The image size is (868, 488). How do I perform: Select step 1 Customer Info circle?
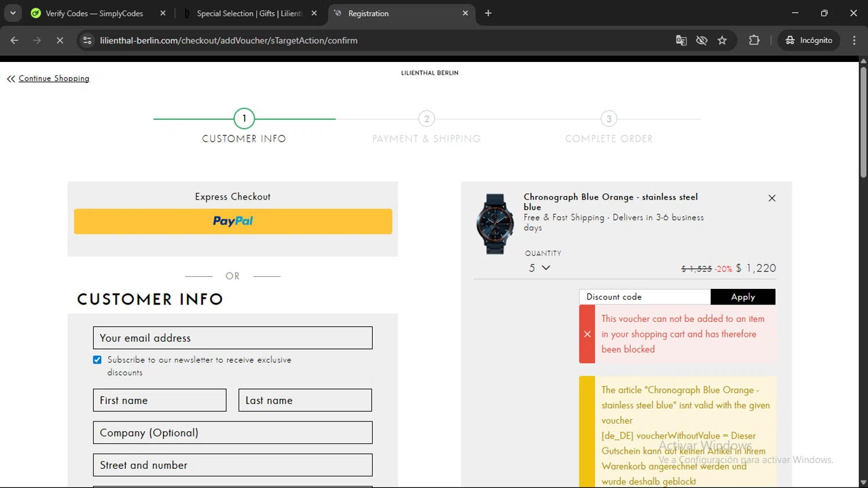pos(244,119)
